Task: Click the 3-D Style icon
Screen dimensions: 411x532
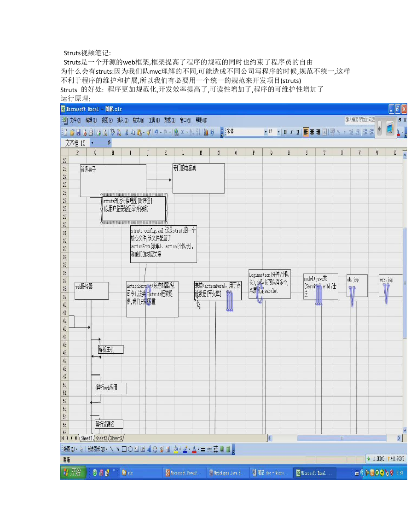Action: click(228, 449)
